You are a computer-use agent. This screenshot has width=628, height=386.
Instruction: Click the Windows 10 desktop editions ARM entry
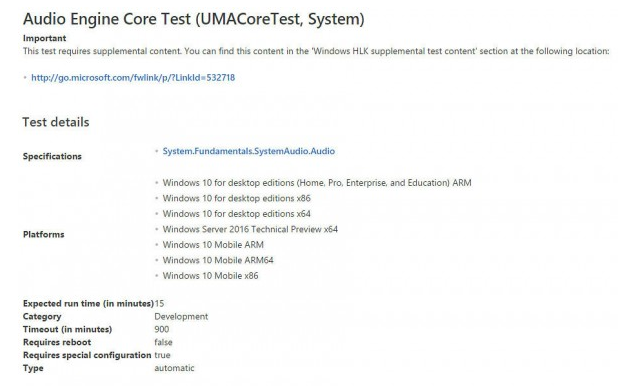[x=317, y=183]
